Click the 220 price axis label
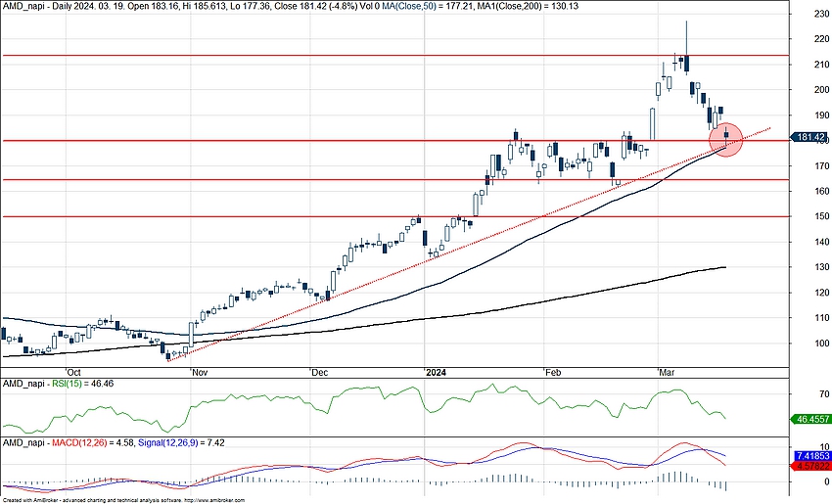Image resolution: width=832 pixels, height=504 pixels. [821, 39]
